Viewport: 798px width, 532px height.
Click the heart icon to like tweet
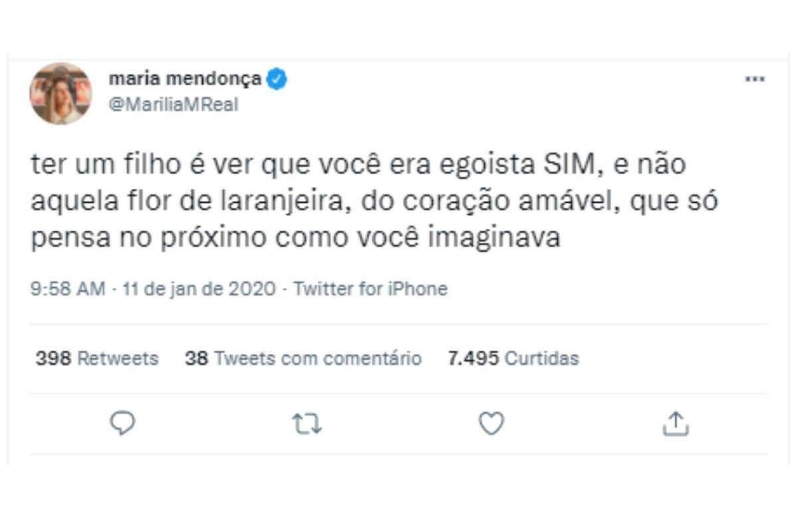pos(491,423)
